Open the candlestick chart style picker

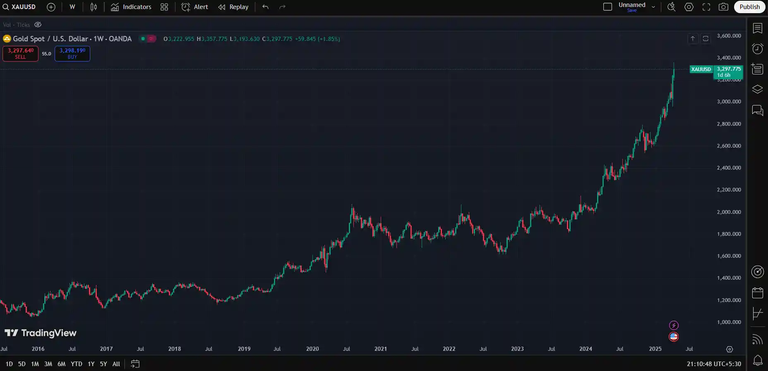94,7
